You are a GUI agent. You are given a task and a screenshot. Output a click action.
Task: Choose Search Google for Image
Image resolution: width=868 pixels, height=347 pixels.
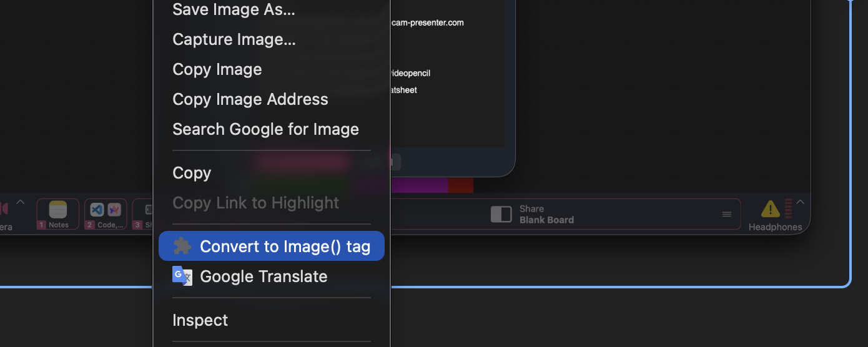tap(271, 129)
